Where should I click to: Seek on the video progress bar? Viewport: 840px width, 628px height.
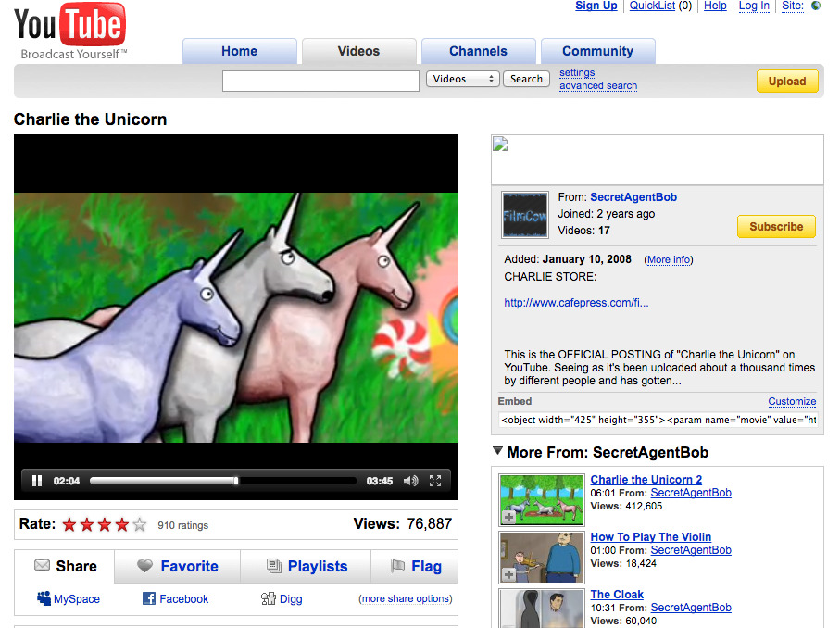click(222, 481)
